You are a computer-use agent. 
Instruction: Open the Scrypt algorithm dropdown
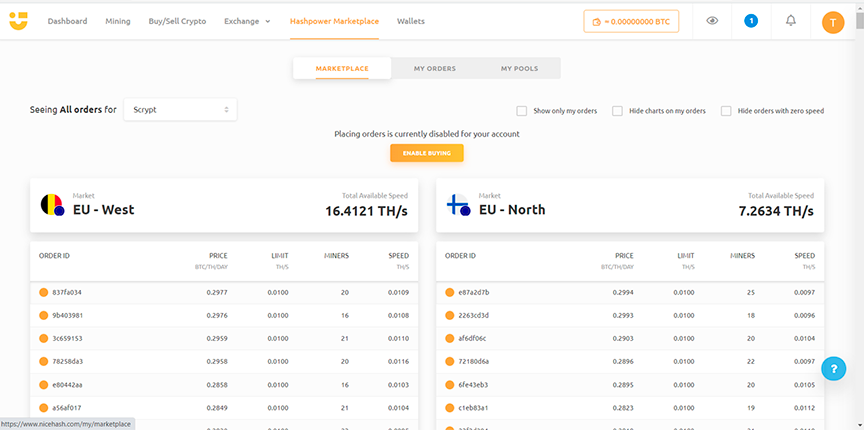180,110
